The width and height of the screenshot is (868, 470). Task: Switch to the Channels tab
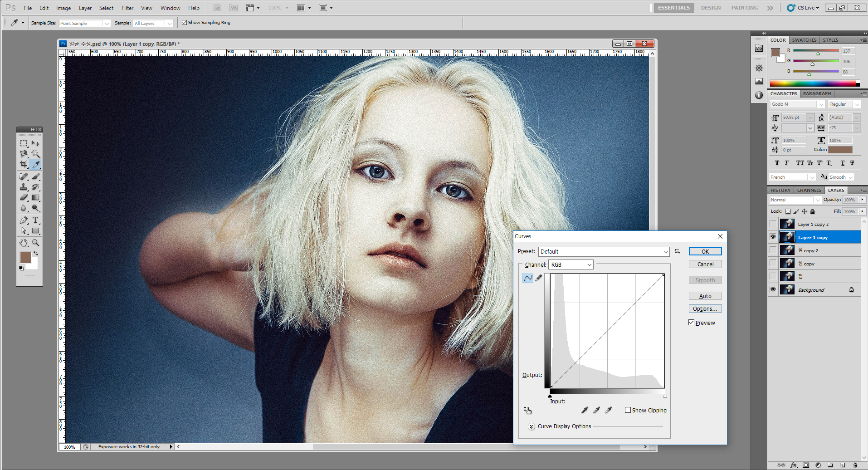(809, 190)
